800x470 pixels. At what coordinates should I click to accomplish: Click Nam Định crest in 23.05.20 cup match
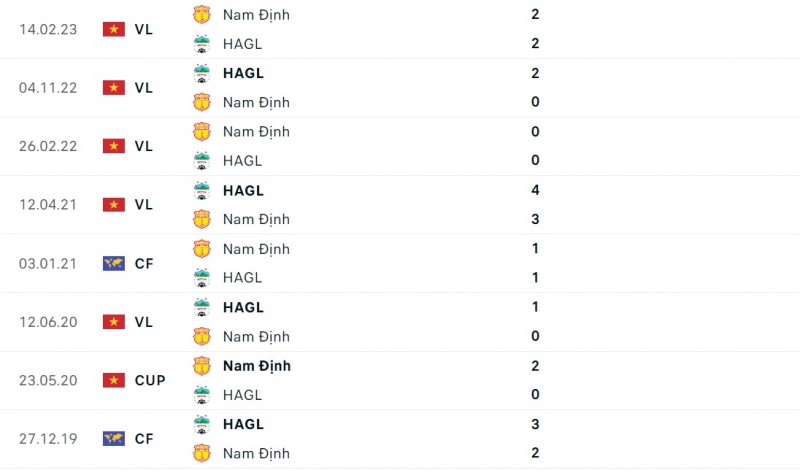pyautogui.click(x=202, y=366)
